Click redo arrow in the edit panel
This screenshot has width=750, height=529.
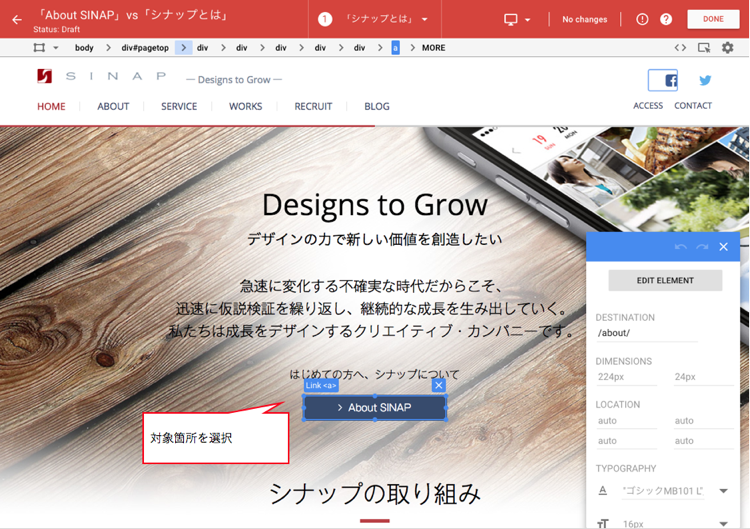(702, 247)
